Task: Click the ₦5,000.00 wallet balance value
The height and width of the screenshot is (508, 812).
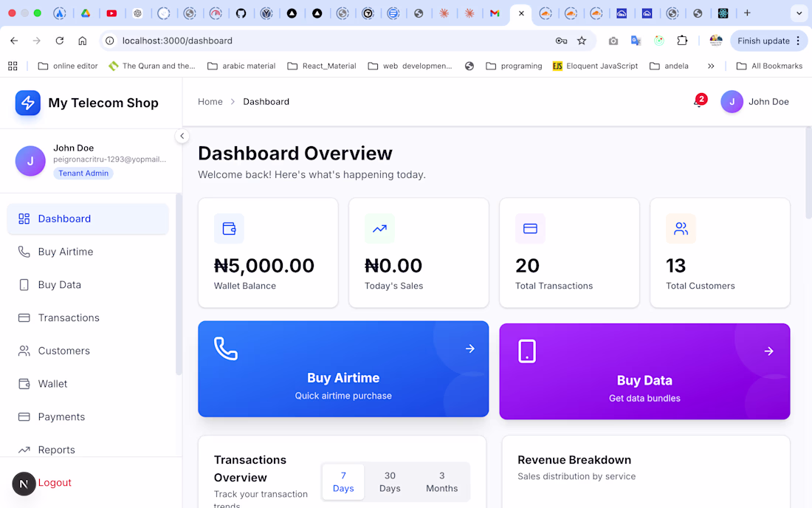Action: 264,266
